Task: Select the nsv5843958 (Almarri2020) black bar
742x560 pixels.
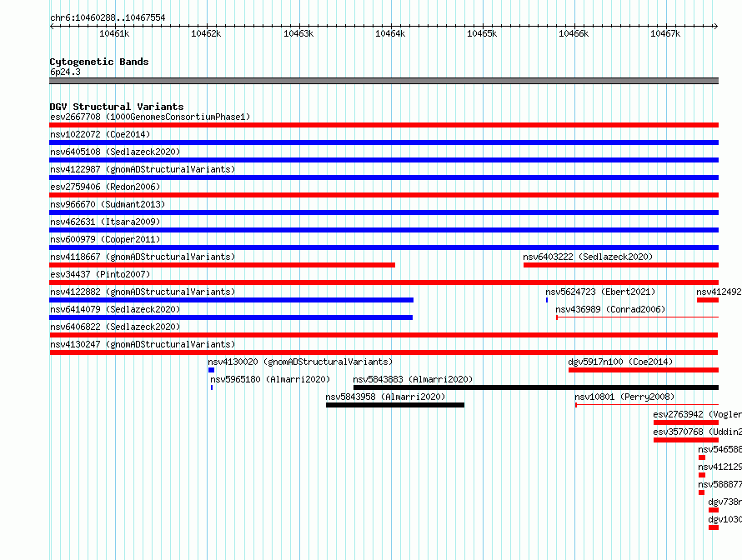Action: pos(395,405)
